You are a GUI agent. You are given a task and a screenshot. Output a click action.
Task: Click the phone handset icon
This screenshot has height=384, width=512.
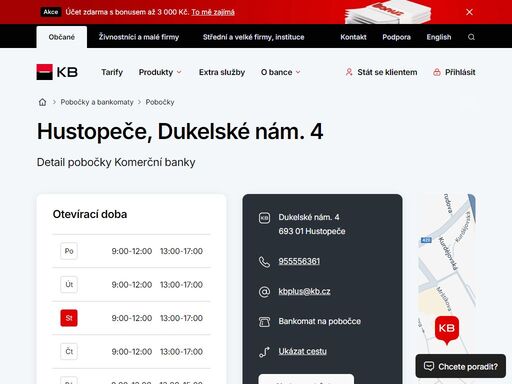264,262
